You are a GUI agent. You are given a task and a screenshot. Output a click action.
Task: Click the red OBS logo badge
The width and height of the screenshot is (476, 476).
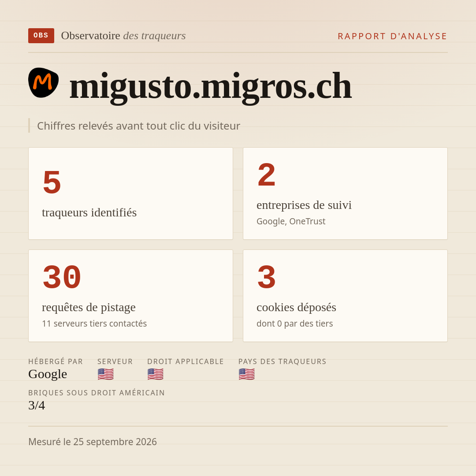(41, 36)
